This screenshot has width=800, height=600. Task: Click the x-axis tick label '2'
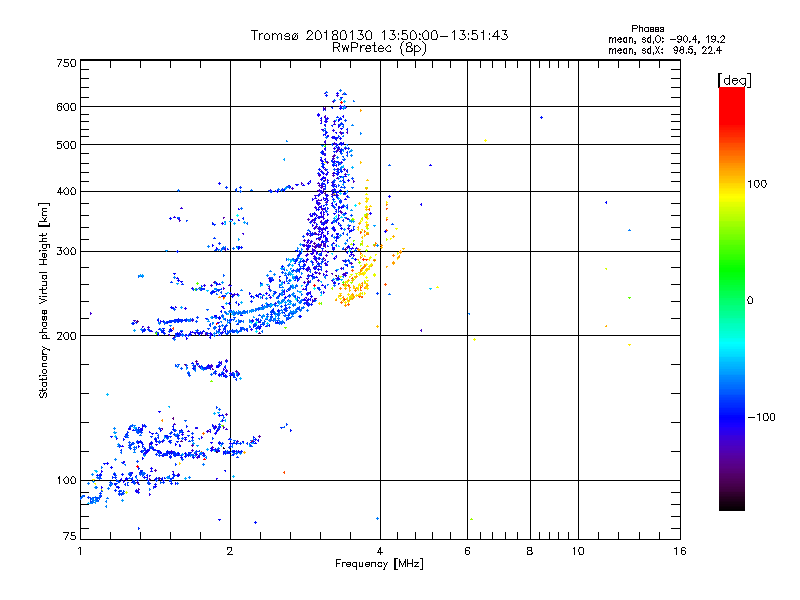230,551
